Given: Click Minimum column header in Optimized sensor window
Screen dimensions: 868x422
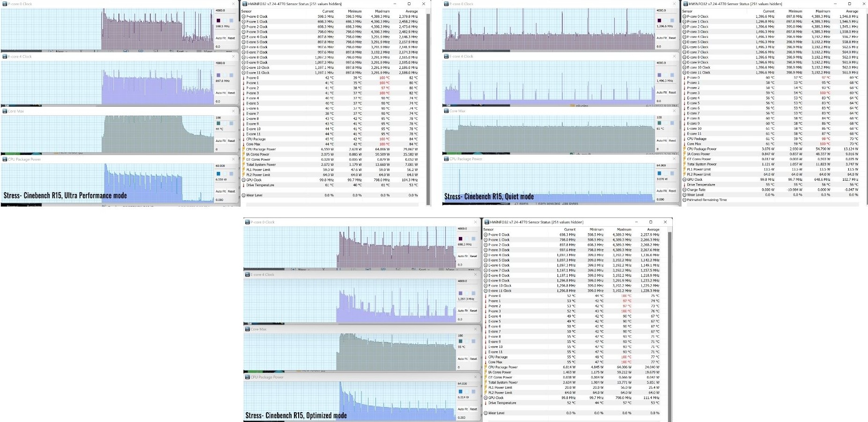Looking at the screenshot, I should click(x=596, y=230).
